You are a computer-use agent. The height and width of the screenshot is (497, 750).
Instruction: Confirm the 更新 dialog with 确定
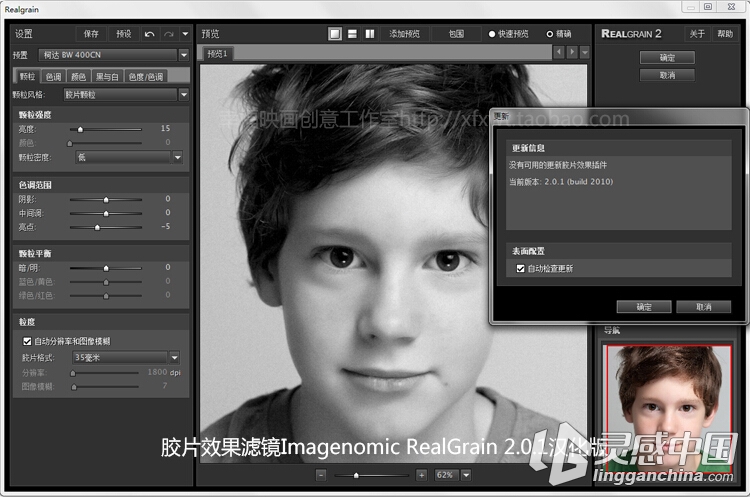tap(644, 307)
